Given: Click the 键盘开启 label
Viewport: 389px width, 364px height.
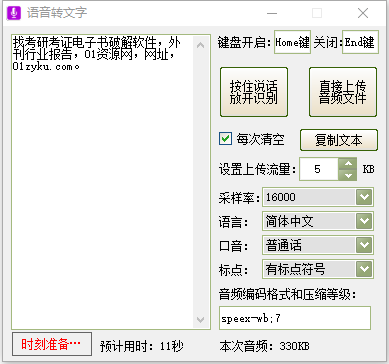Looking at the screenshot, I should 244,42.
